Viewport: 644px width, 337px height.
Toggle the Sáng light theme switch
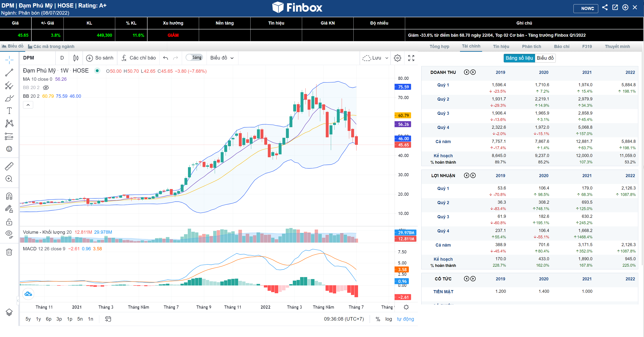coord(194,57)
